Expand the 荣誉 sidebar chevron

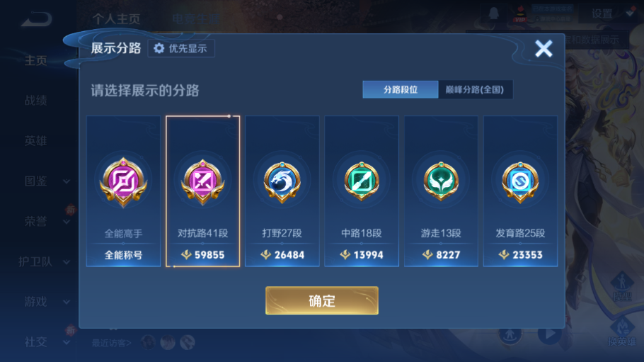66,222
